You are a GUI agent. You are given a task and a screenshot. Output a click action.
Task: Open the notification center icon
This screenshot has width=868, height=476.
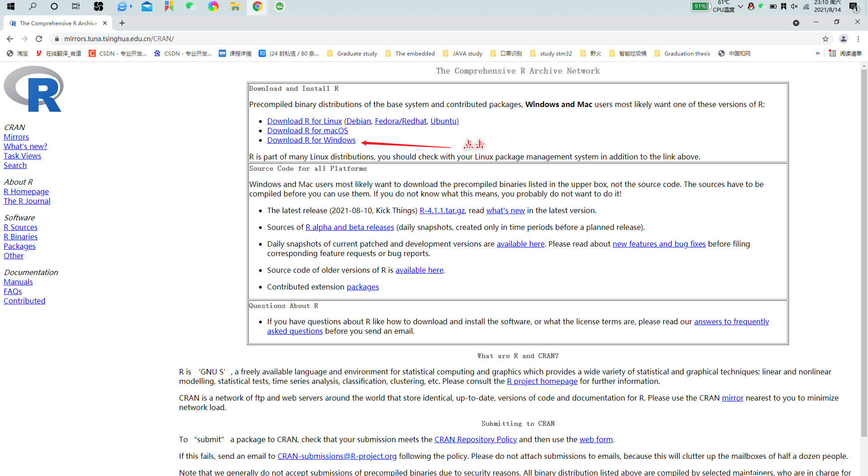click(854, 7)
